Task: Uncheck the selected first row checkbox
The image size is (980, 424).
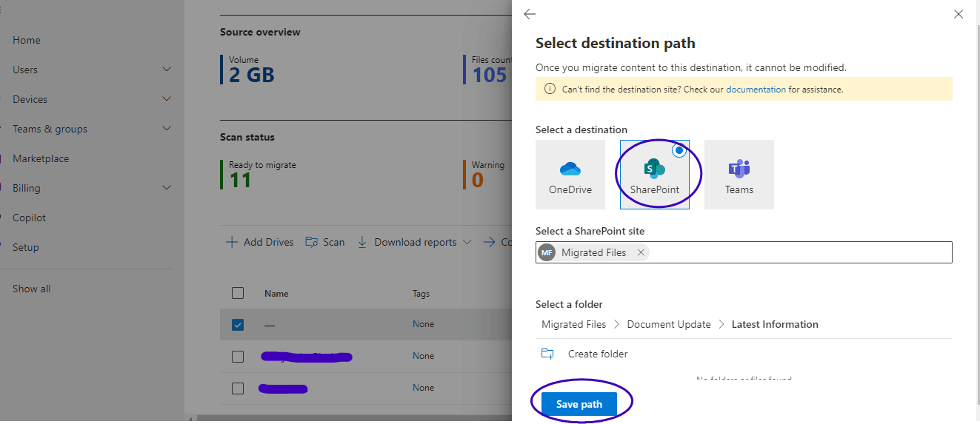Action: point(238,325)
